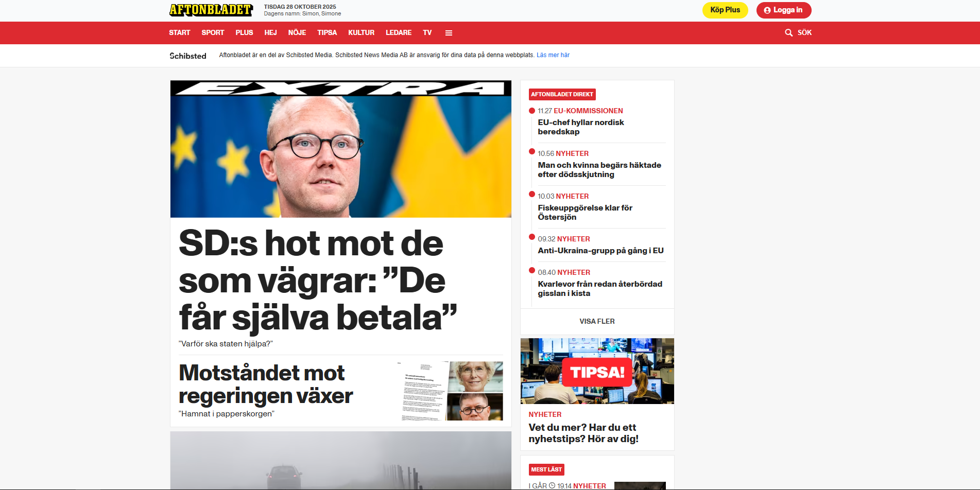Click the TIPSA! badge image
The image size is (980, 490).
597,372
